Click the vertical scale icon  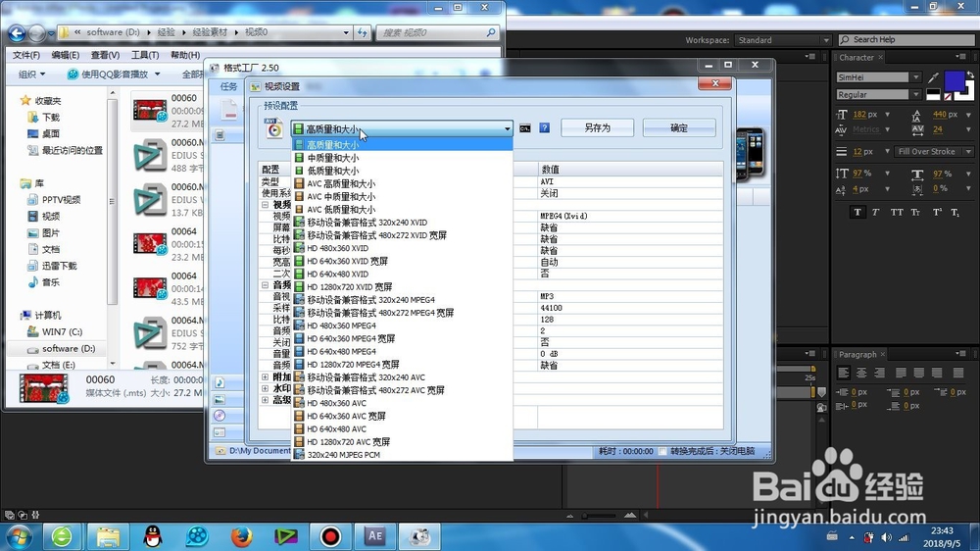point(842,174)
